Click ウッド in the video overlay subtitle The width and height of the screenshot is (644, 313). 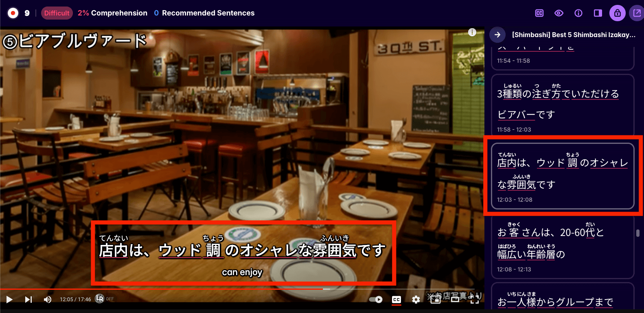[180, 251]
